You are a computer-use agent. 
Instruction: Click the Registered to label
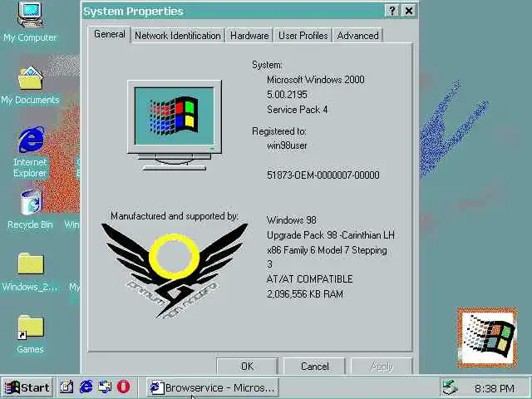(x=279, y=131)
